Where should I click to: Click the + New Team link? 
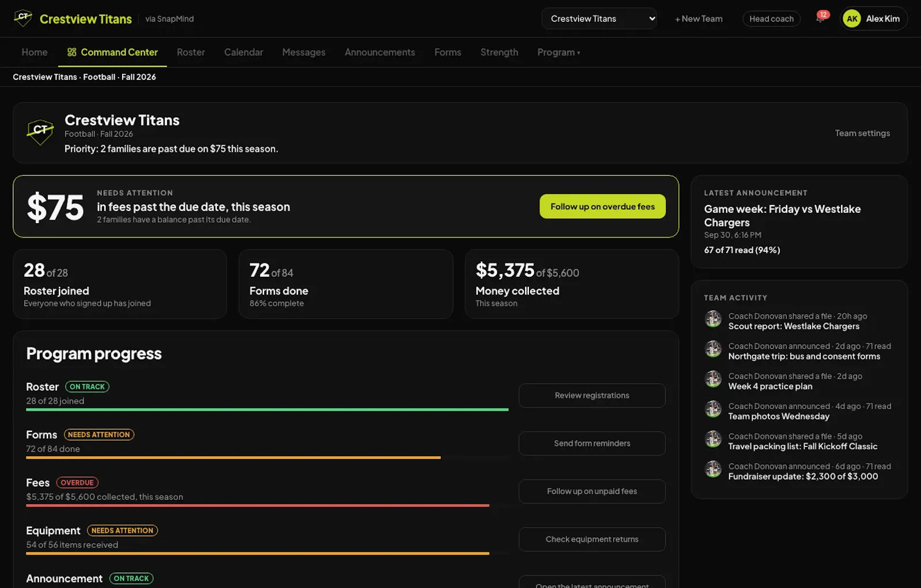tap(699, 18)
